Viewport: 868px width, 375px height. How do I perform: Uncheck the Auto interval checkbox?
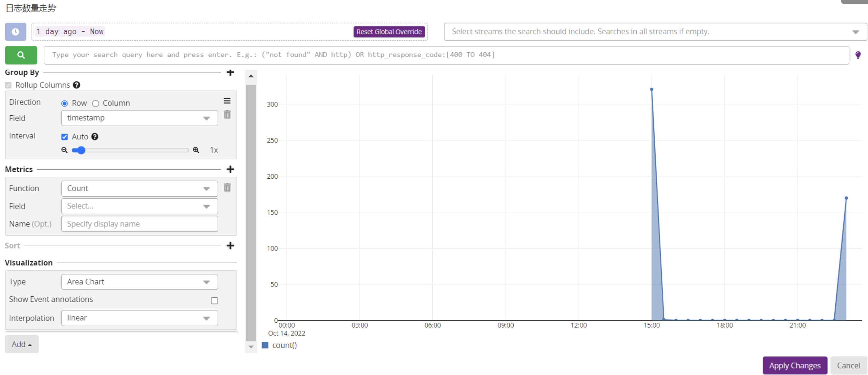click(65, 137)
